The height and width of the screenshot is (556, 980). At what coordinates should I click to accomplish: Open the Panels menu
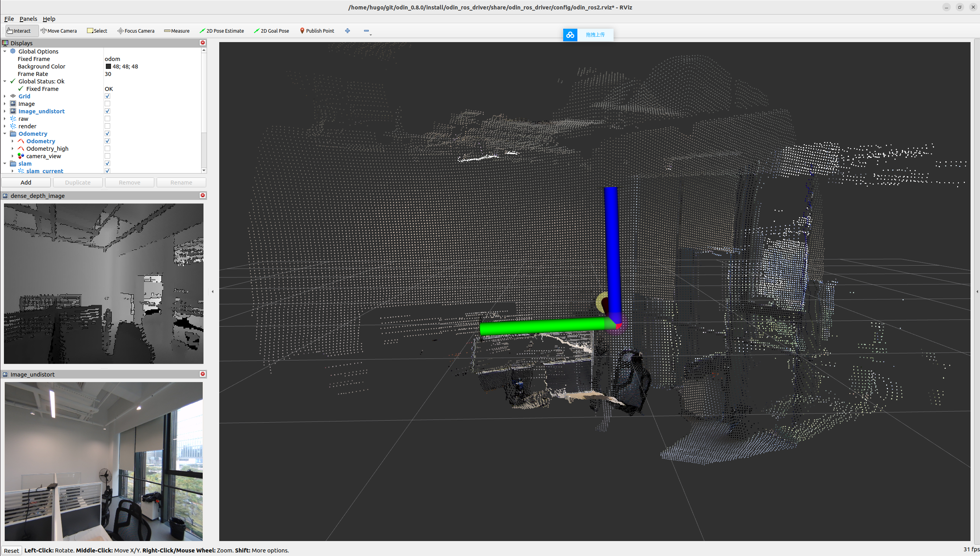(28, 19)
